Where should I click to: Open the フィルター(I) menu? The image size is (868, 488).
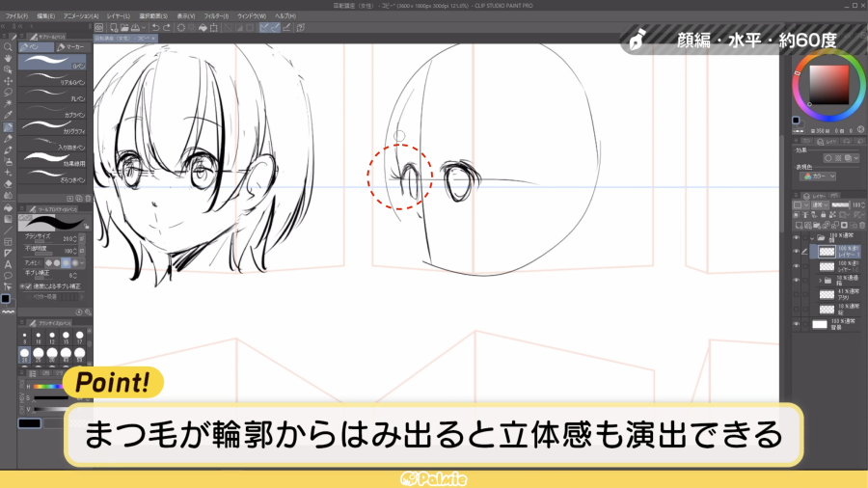(216, 16)
